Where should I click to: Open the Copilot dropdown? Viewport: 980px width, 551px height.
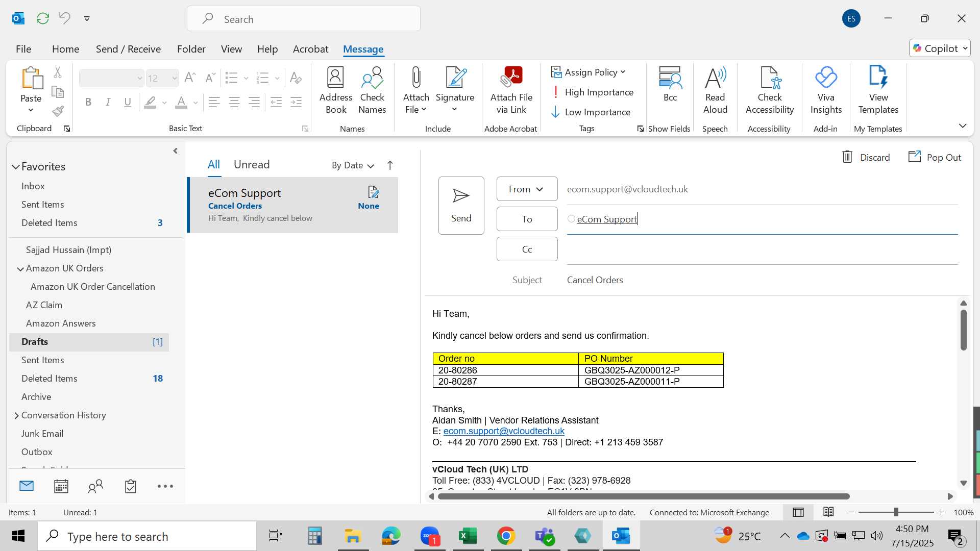tap(940, 48)
